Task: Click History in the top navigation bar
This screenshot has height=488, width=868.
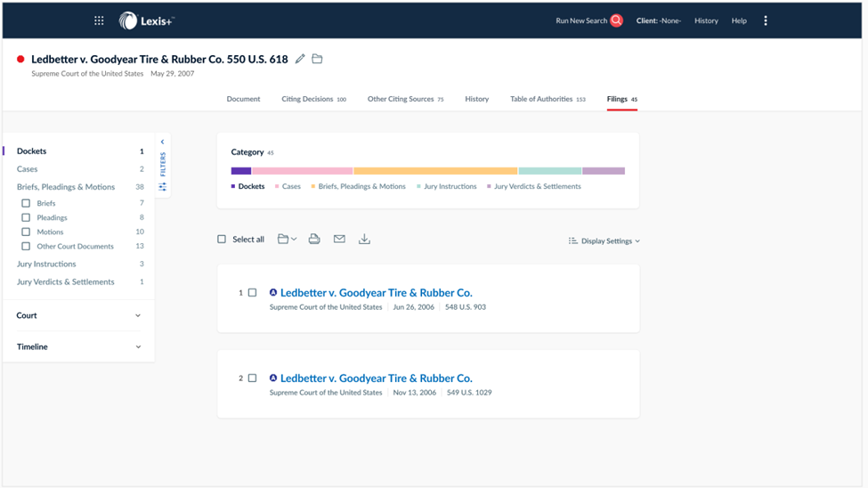Action: 706,20
